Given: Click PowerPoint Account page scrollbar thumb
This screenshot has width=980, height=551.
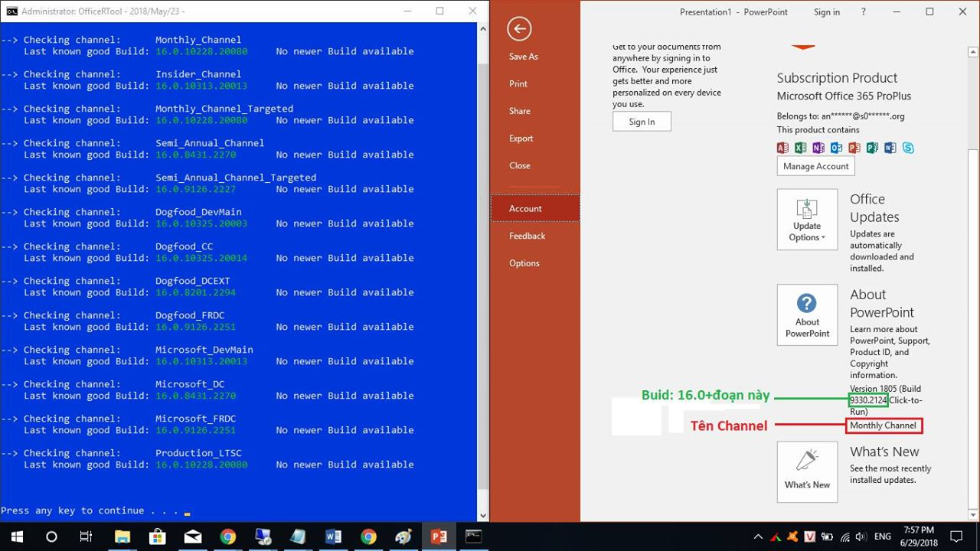Looking at the screenshot, I should [x=974, y=329].
